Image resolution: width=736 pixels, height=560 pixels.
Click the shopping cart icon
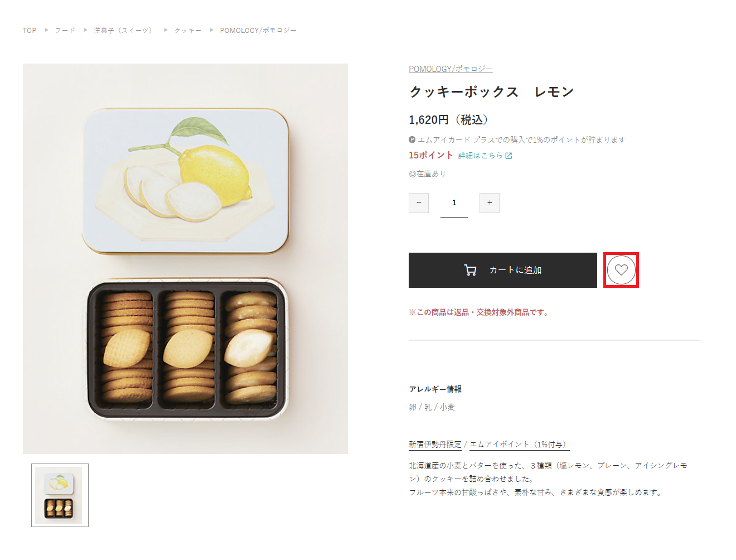(x=470, y=270)
